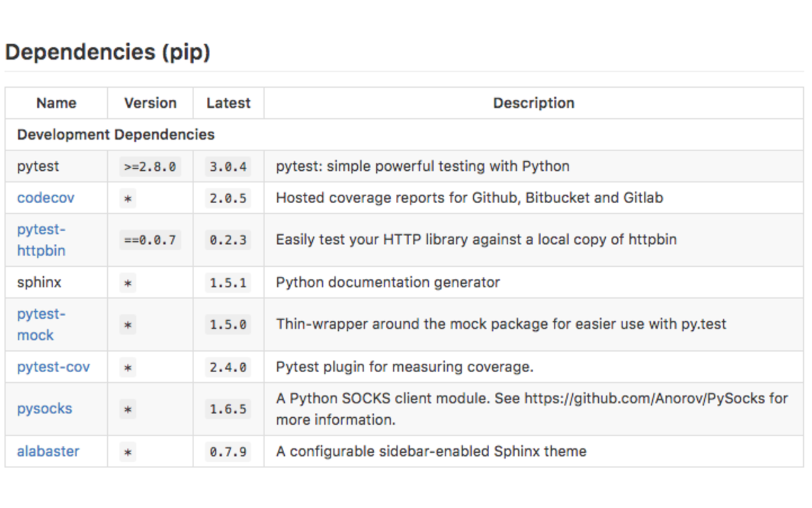The width and height of the screenshot is (812, 508).
Task: Click the 1.5.0 latest version
Action: tap(228, 325)
